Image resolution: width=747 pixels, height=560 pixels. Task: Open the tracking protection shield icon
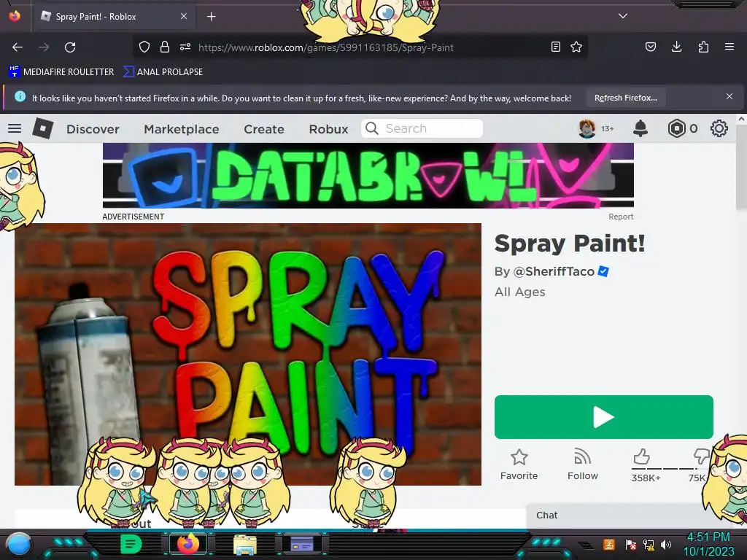pos(144,47)
